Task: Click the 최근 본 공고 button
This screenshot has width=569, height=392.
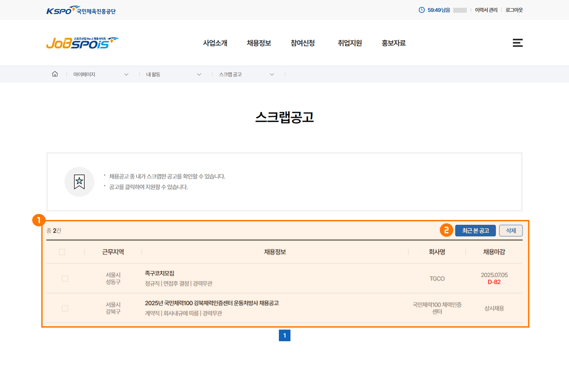Action: pos(475,231)
